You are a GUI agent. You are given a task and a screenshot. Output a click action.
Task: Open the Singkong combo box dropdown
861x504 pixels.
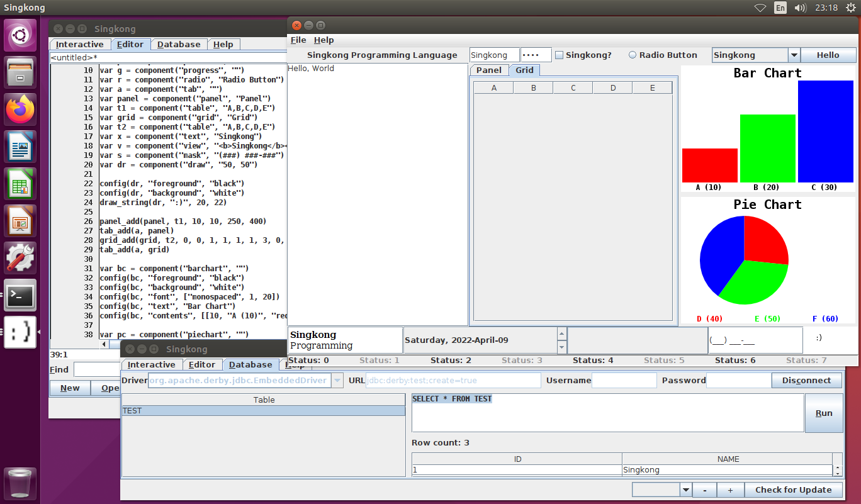[x=794, y=55]
